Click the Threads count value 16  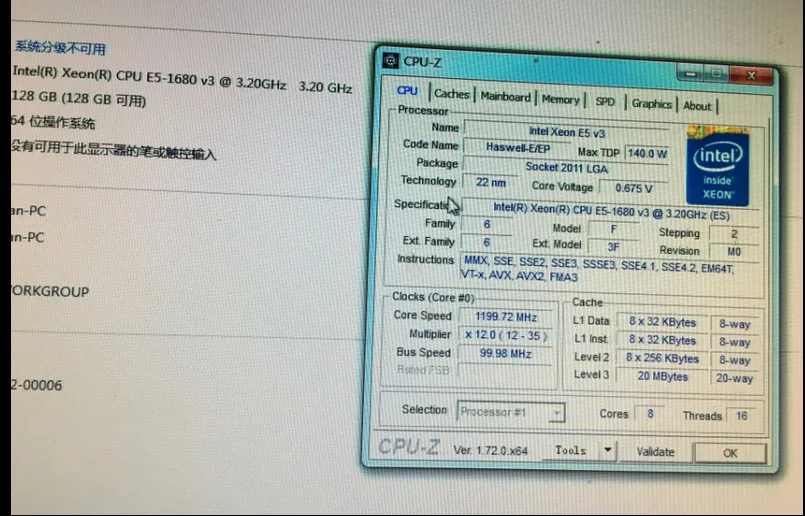[741, 416]
